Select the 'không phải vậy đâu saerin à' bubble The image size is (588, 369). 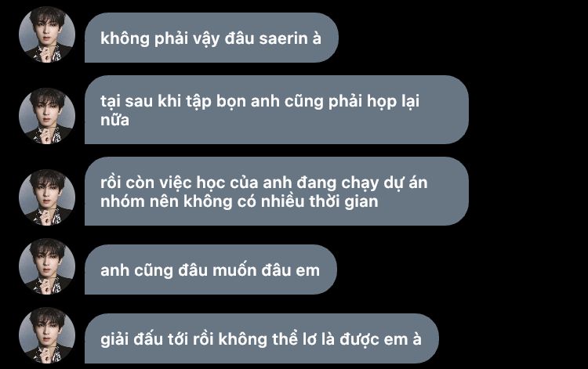pos(212,38)
